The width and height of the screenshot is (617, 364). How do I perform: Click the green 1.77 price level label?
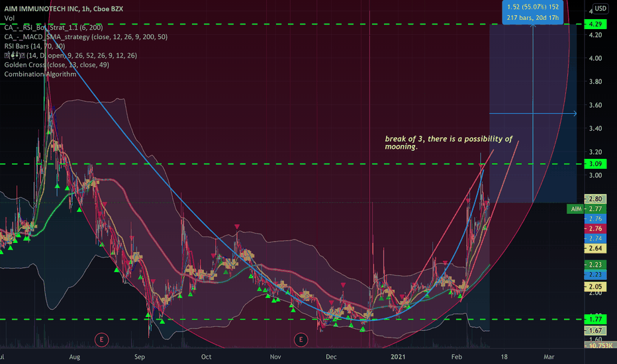(x=595, y=319)
